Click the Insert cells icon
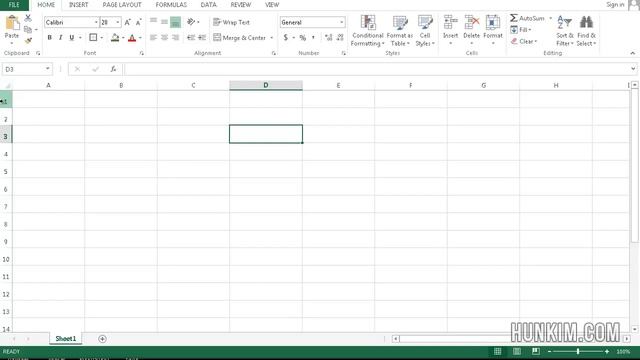 [x=451, y=22]
